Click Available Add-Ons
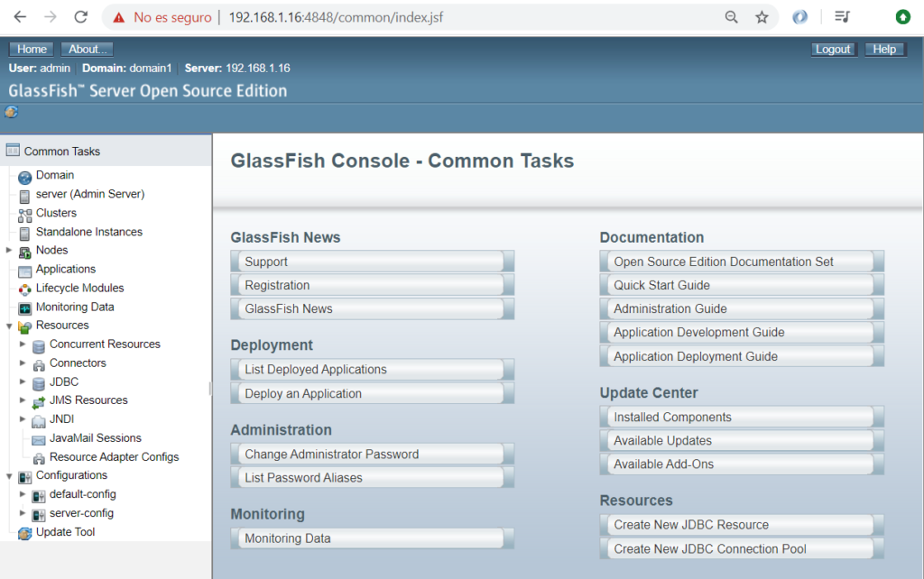Viewport: 924px width, 579px height. 742,464
